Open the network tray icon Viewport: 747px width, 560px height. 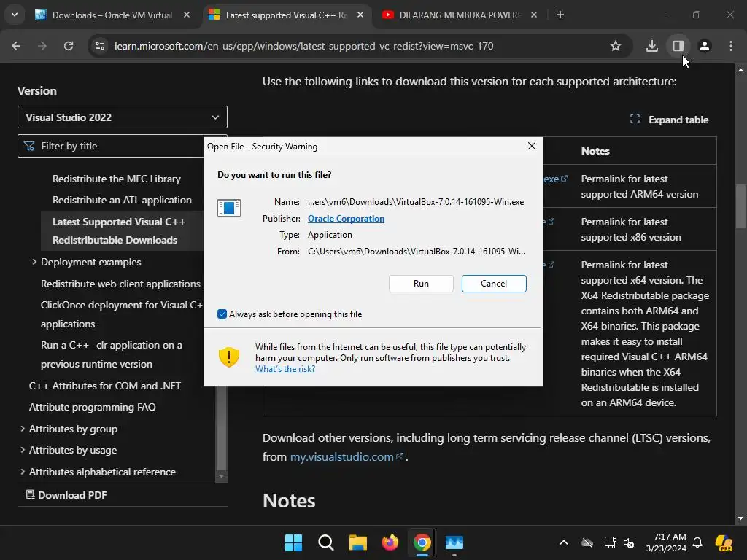coord(610,542)
